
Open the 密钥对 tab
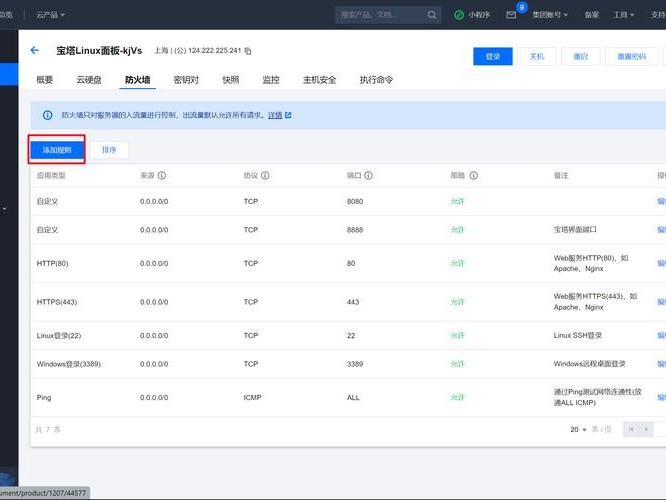tap(186, 79)
